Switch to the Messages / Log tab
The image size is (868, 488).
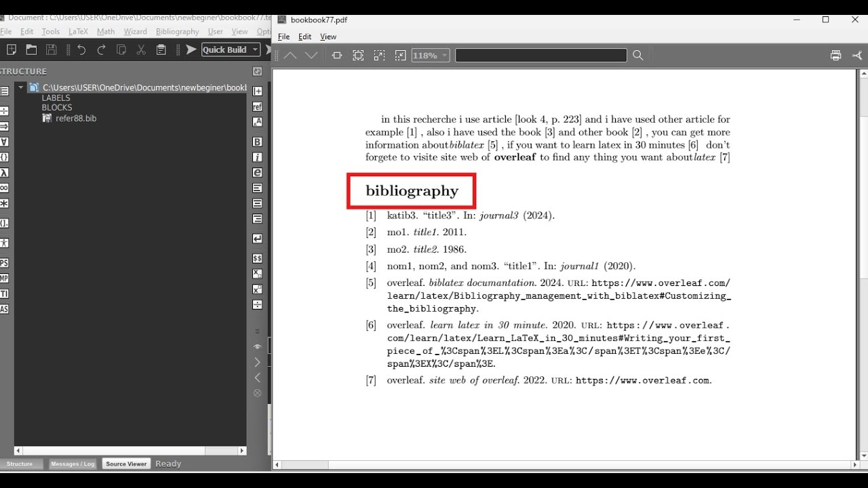coord(73,464)
